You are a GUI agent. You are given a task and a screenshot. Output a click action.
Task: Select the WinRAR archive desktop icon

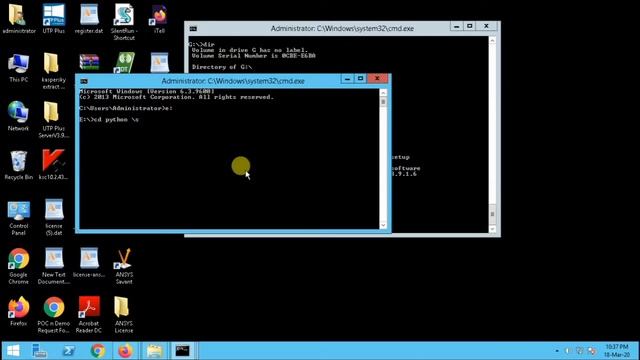tap(89, 62)
